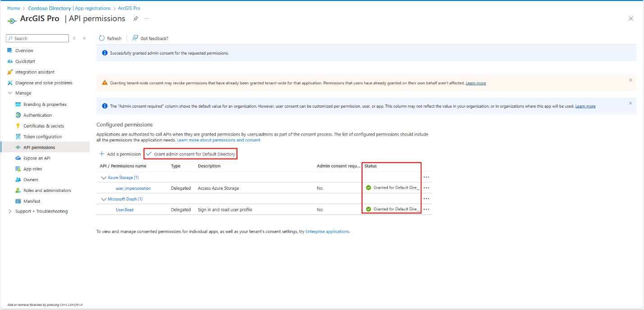Click the green granted checkmark for user_impersonation
The width and height of the screenshot is (644, 310).
[x=368, y=187]
